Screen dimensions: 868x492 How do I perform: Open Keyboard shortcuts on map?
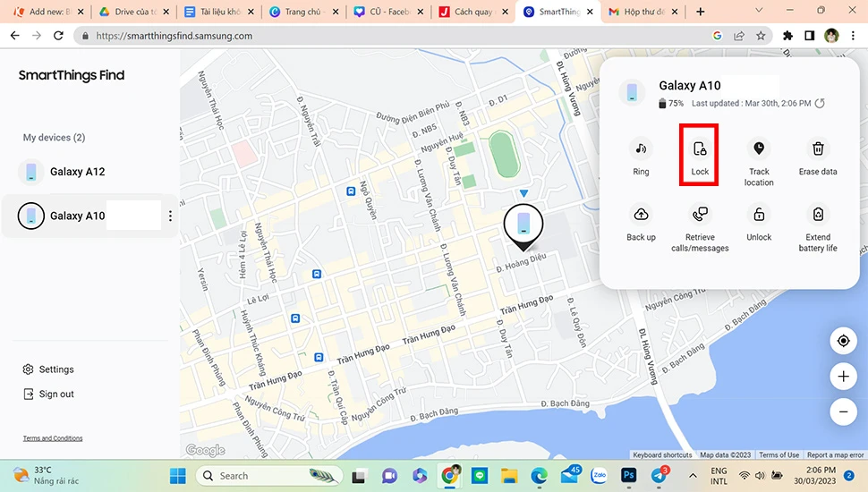(x=662, y=455)
